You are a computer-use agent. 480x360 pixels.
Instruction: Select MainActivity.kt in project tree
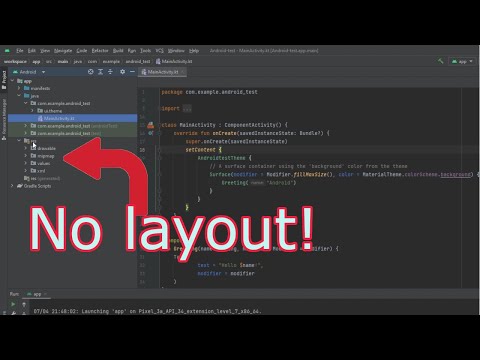tap(72, 118)
